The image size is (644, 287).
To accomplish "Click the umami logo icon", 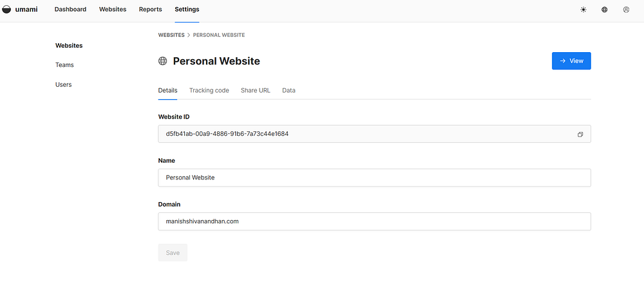I will pyautogui.click(x=7, y=10).
